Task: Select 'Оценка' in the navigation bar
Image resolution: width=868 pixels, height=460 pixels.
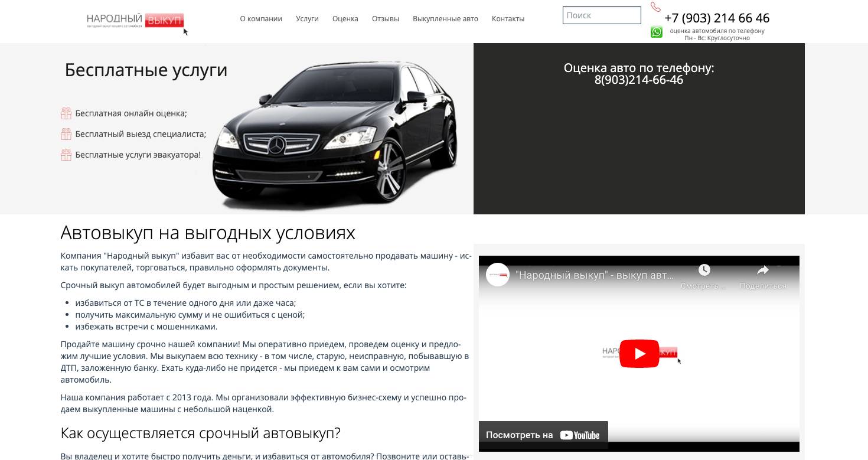Action: pyautogui.click(x=345, y=19)
